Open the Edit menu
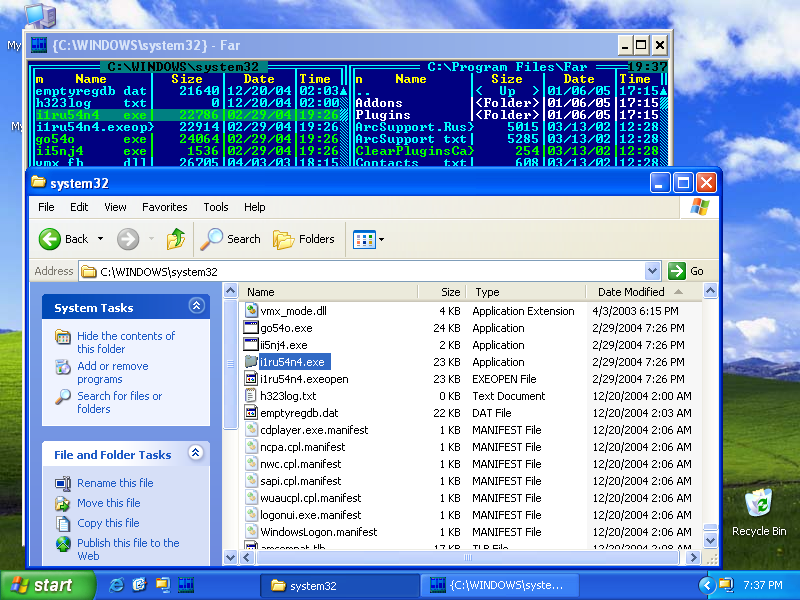800x600 pixels. click(x=79, y=207)
